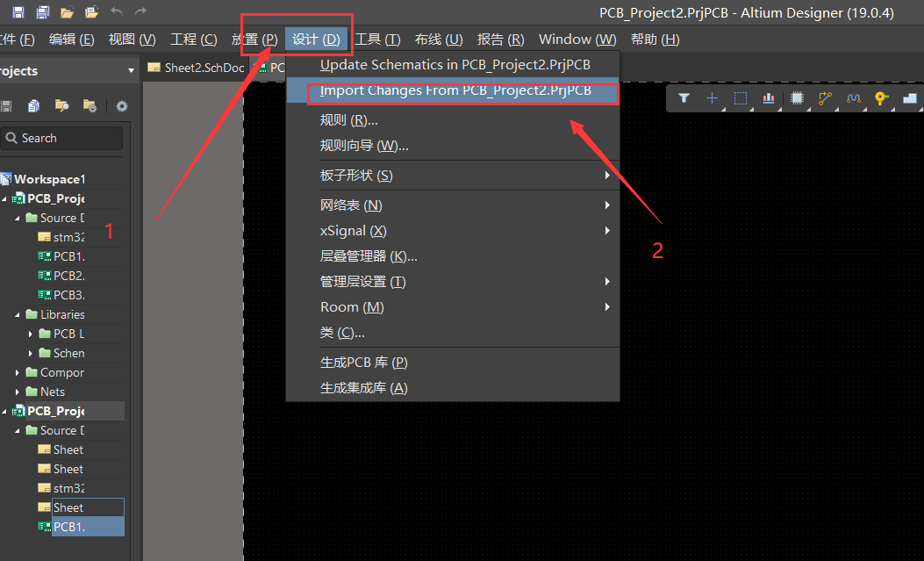The width and height of the screenshot is (924, 561).
Task: Expand the PCB L library folder
Action: [30, 334]
